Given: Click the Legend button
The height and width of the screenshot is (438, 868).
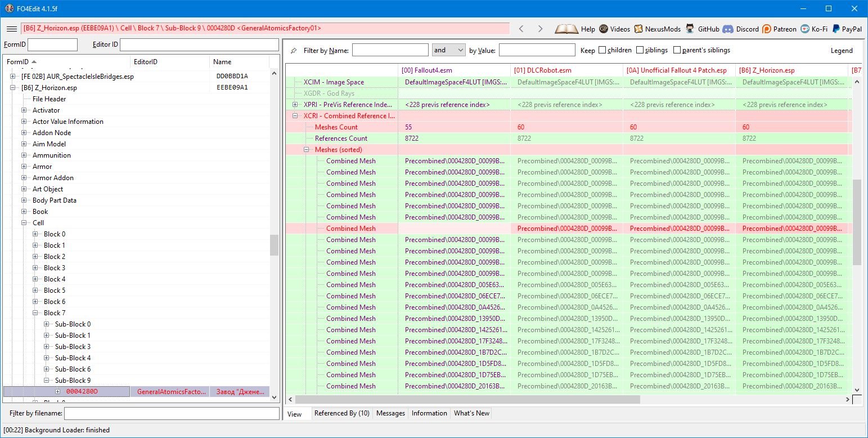Looking at the screenshot, I should [x=842, y=51].
